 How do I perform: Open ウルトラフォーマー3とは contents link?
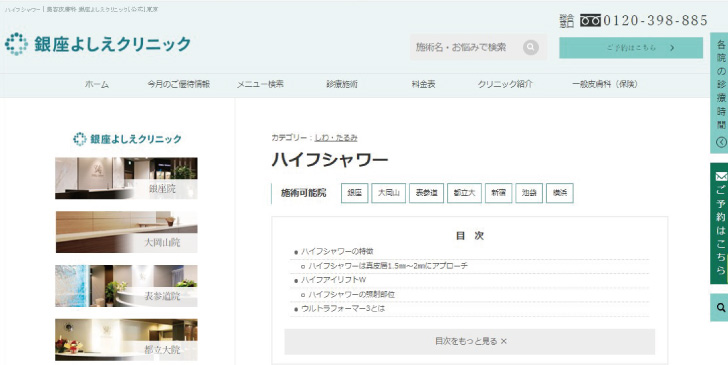pyautogui.click(x=343, y=308)
